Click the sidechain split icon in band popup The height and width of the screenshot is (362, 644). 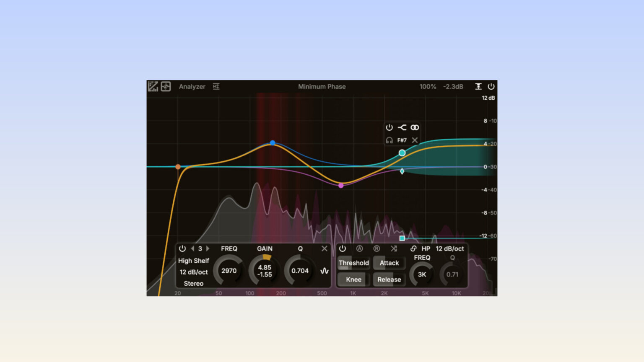click(402, 127)
